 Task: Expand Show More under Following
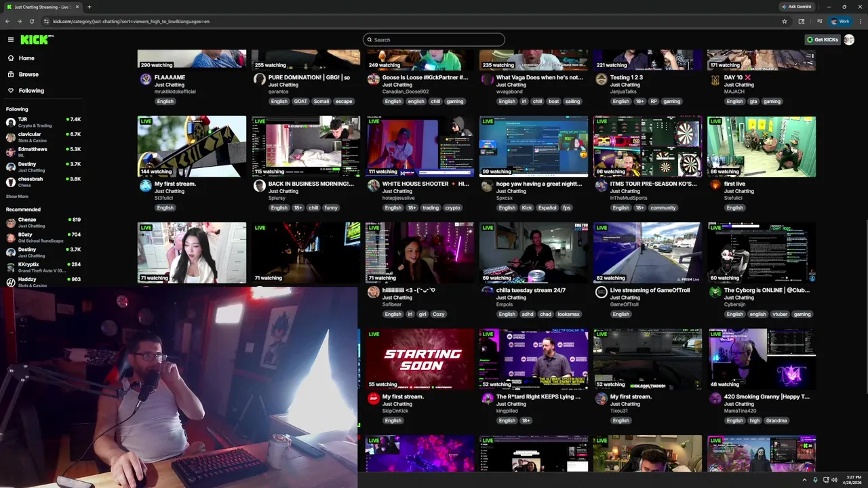tap(17, 197)
